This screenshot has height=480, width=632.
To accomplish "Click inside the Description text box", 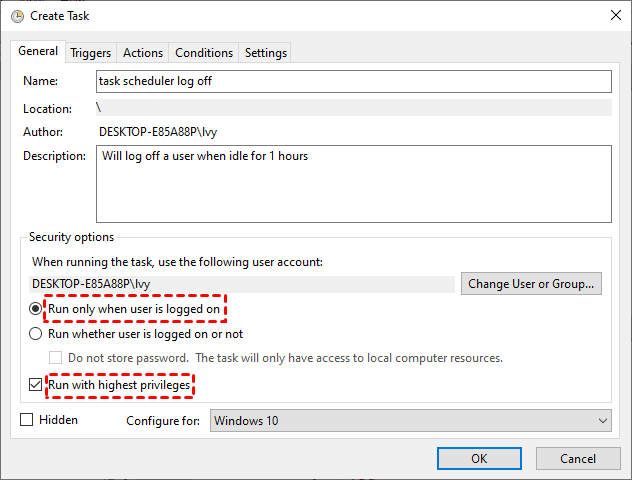I will tap(353, 183).
